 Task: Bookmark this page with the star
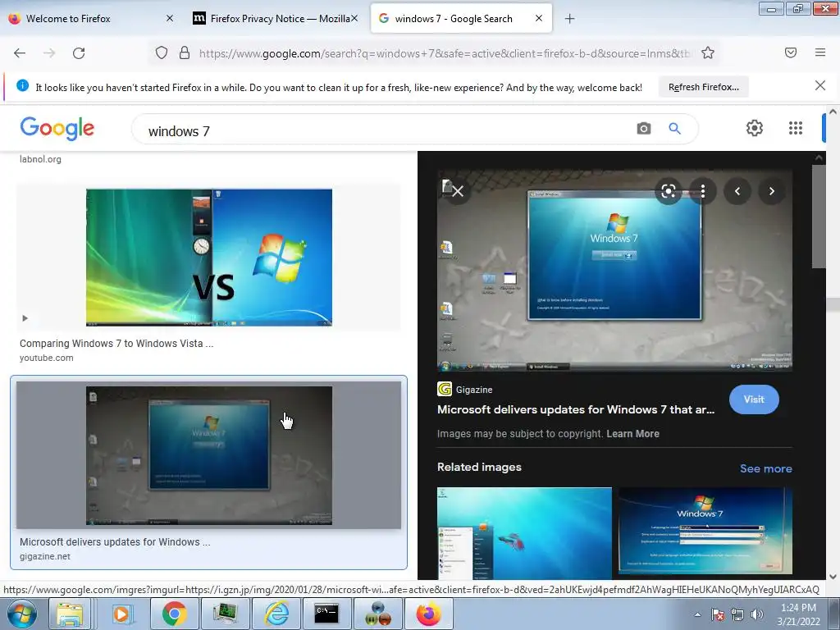[x=708, y=53]
